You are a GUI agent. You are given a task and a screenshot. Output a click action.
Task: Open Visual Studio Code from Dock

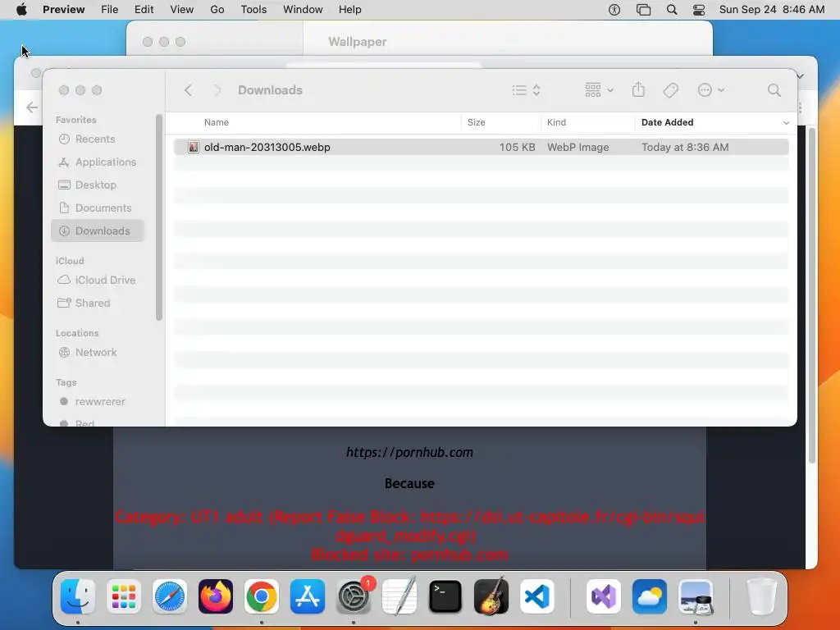(537, 596)
